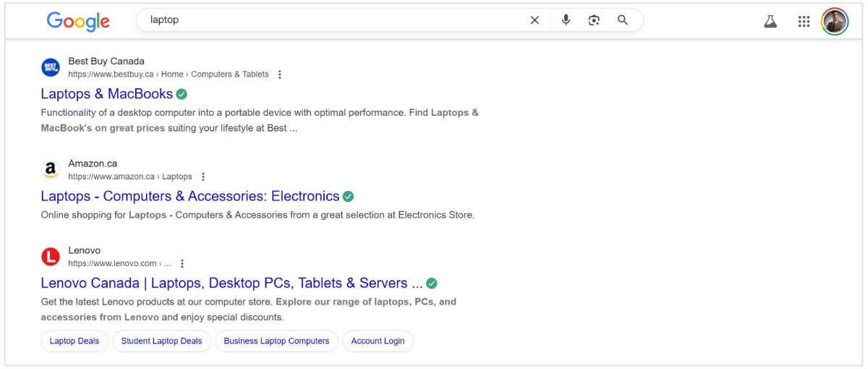Click the Google logo

pyautogui.click(x=78, y=22)
